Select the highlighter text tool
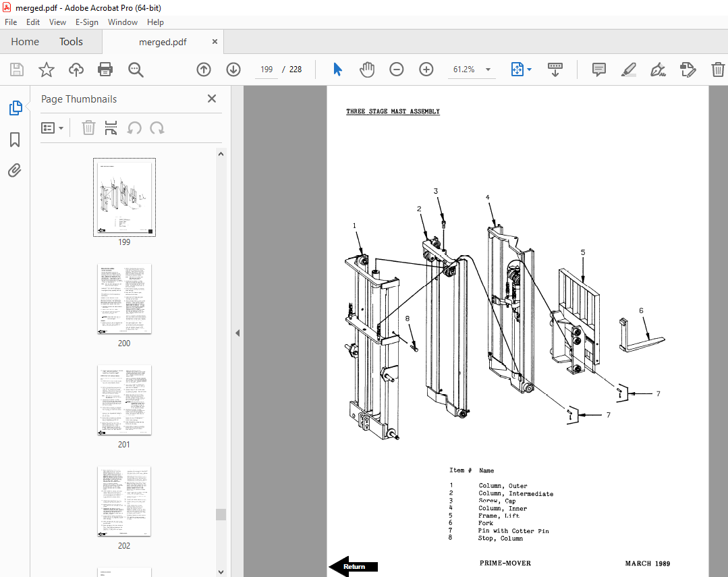Screen dimensions: 728x577 click(x=629, y=70)
